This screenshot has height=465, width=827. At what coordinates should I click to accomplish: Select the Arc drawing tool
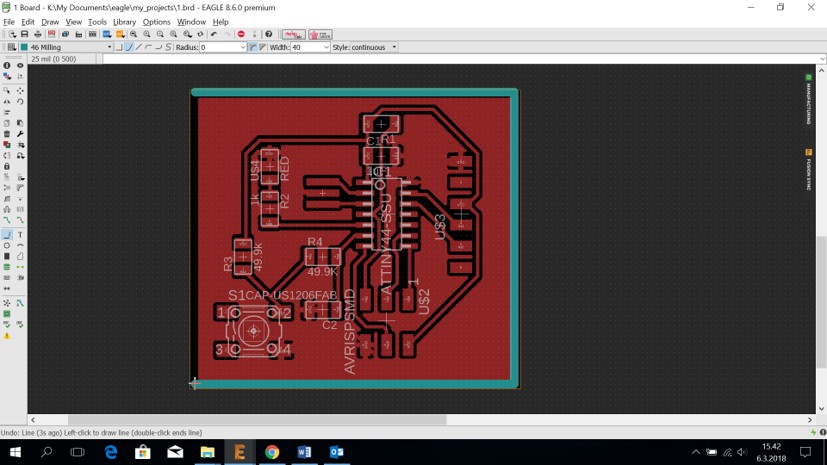tap(20, 246)
